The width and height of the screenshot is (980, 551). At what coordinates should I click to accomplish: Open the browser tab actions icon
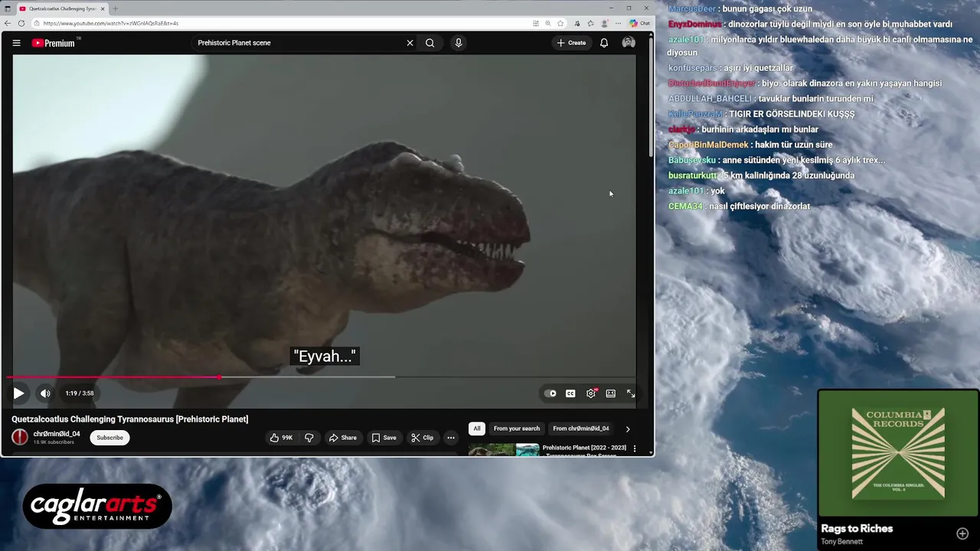pyautogui.click(x=8, y=8)
